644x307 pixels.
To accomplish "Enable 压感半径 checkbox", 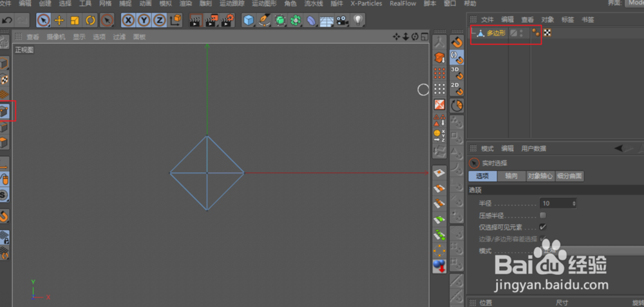I will pyautogui.click(x=543, y=215).
